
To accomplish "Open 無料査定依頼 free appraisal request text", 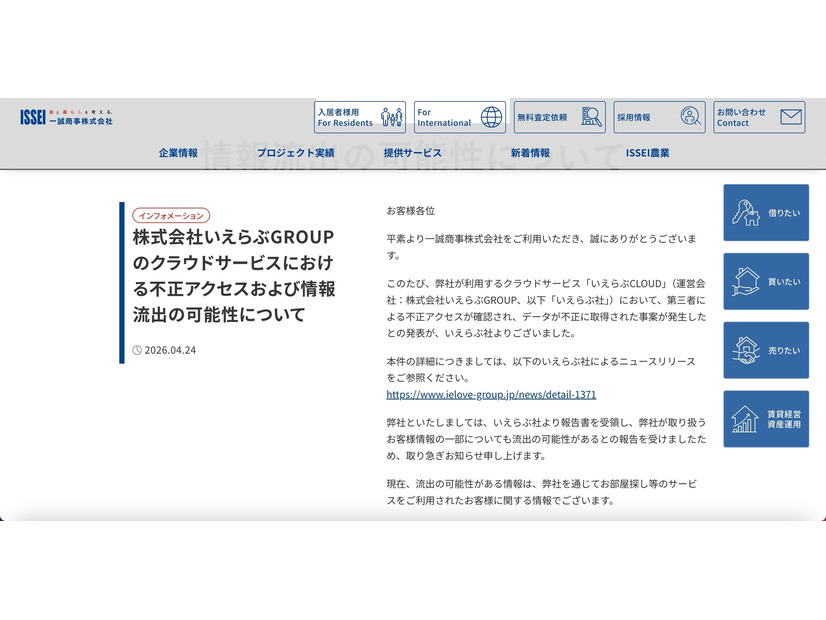I will point(542,117).
